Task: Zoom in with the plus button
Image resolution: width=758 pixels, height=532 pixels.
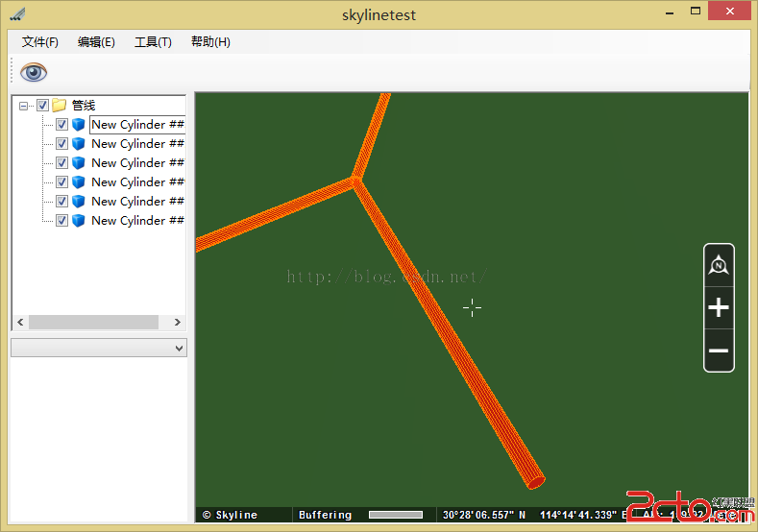Action: coord(719,307)
